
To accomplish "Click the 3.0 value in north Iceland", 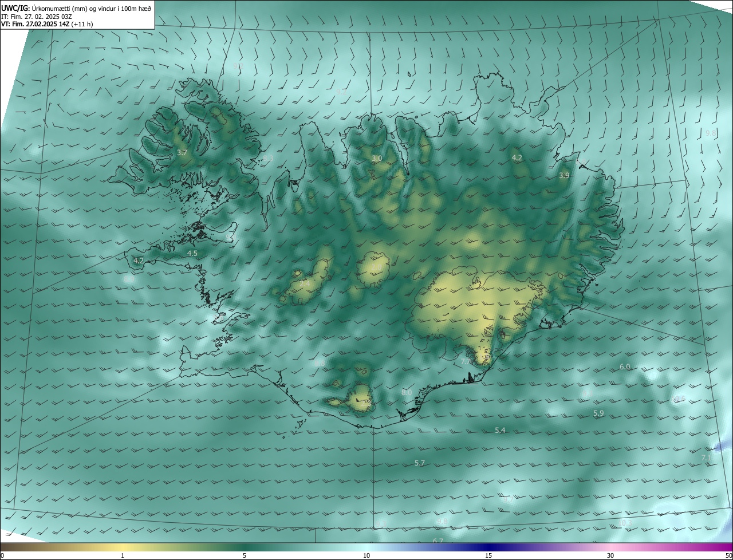I will [x=377, y=158].
